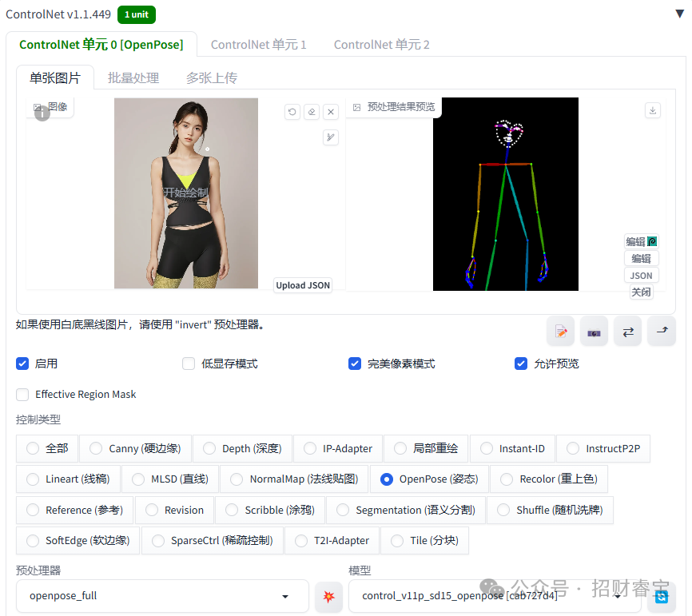The image size is (692, 616).
Task: Select the eraser icon above the image
Action: pos(311,112)
